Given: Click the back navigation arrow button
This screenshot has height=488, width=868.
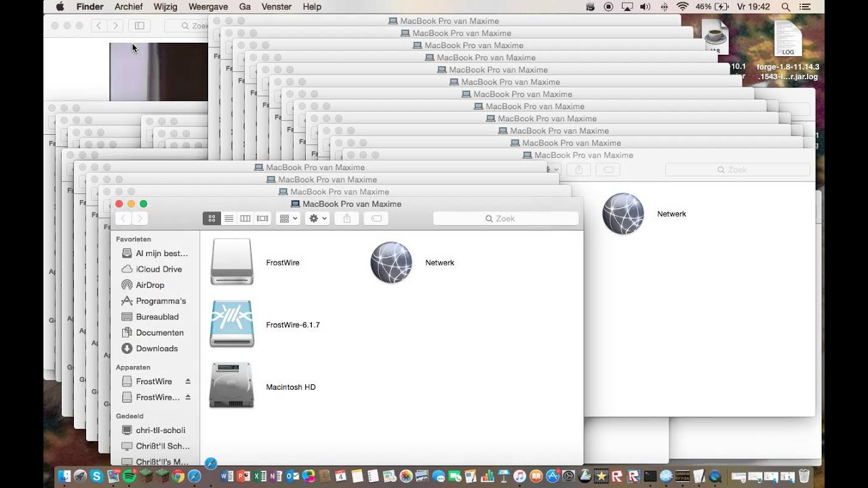Looking at the screenshot, I should tap(123, 218).
